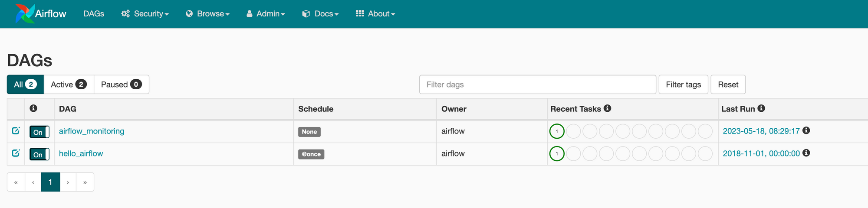Switch to the Active DAGs tab
Viewport: 868px width, 208px height.
69,84
